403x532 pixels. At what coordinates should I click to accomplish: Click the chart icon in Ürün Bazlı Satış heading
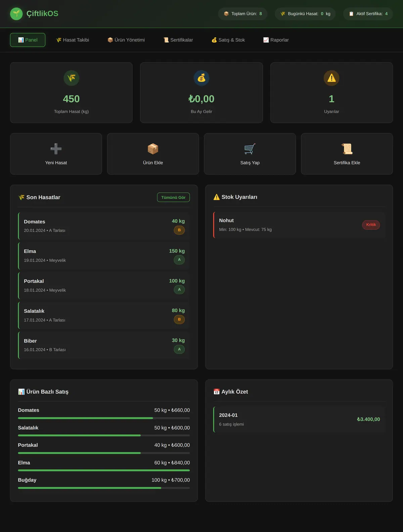[x=21, y=392]
